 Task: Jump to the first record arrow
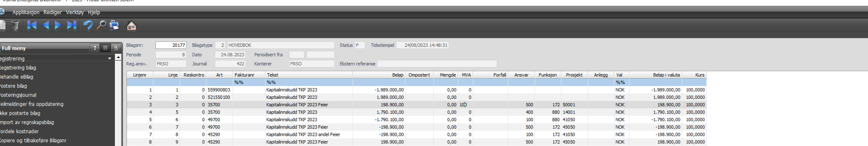(x=32, y=25)
